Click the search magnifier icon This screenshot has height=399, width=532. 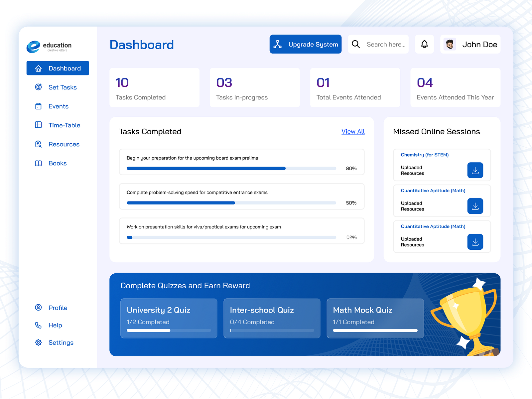pos(356,44)
